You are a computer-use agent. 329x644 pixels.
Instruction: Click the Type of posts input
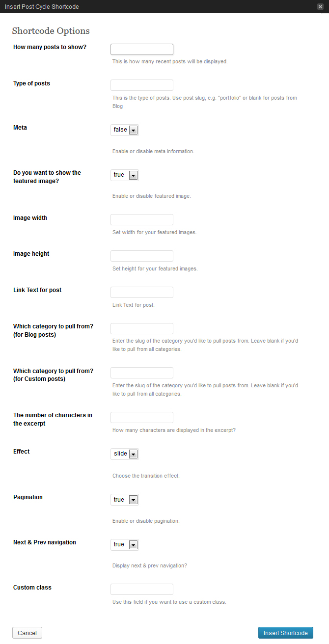142,85
